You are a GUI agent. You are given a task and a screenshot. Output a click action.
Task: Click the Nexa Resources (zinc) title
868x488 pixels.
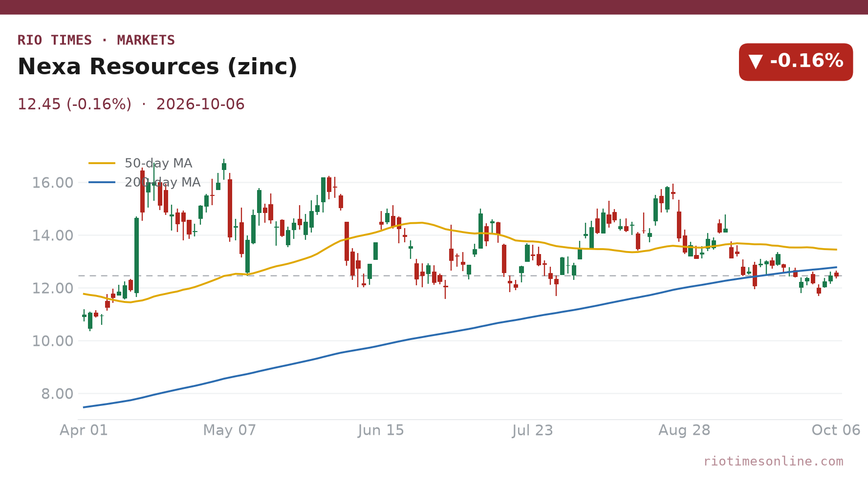click(157, 67)
